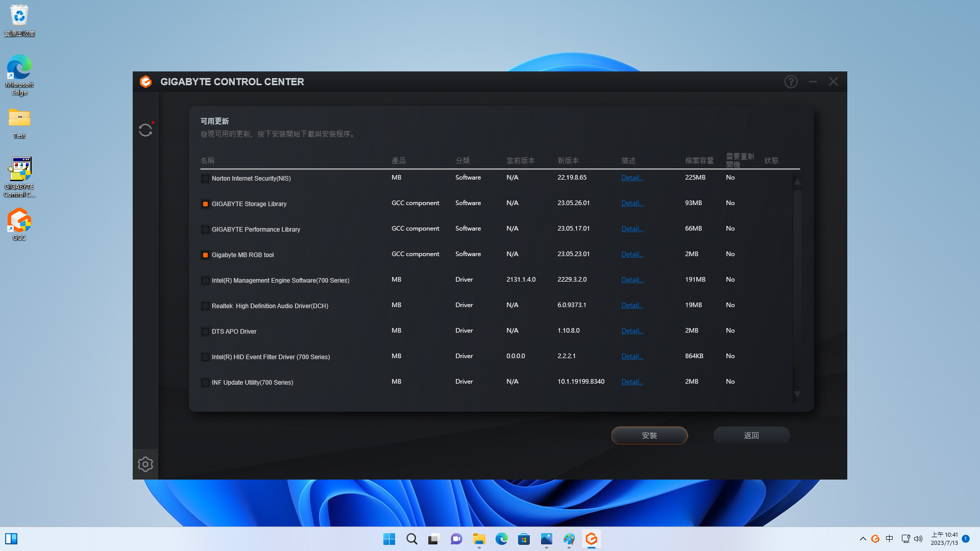Open Detail link for Realtek Audio Driver
The image size is (980, 551).
632,305
